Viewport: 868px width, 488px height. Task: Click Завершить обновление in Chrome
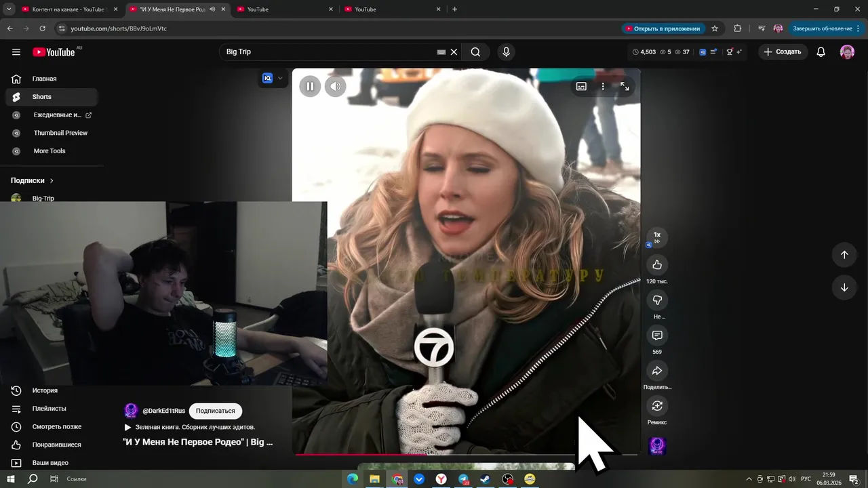tap(826, 28)
